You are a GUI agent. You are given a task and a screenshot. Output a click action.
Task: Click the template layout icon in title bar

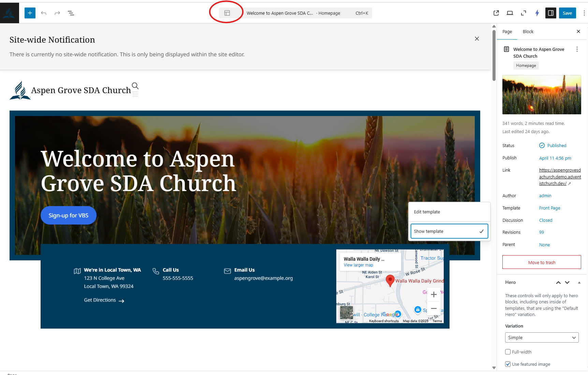[227, 13]
